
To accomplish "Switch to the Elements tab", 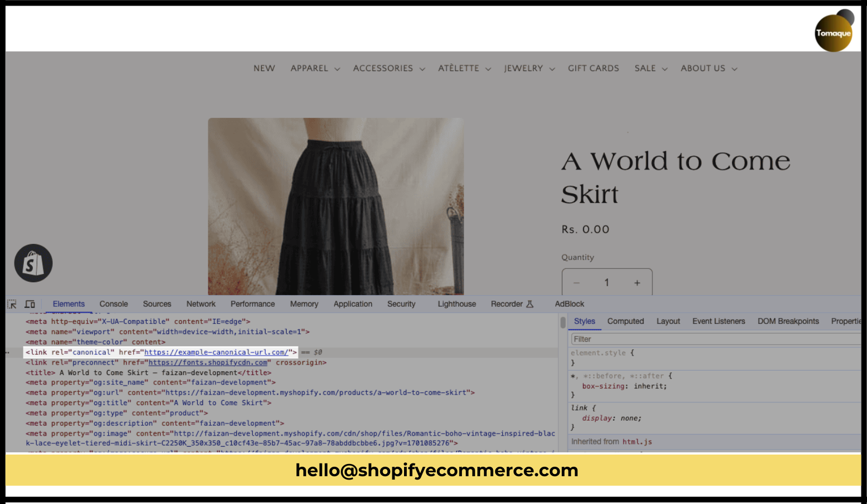I will point(69,304).
